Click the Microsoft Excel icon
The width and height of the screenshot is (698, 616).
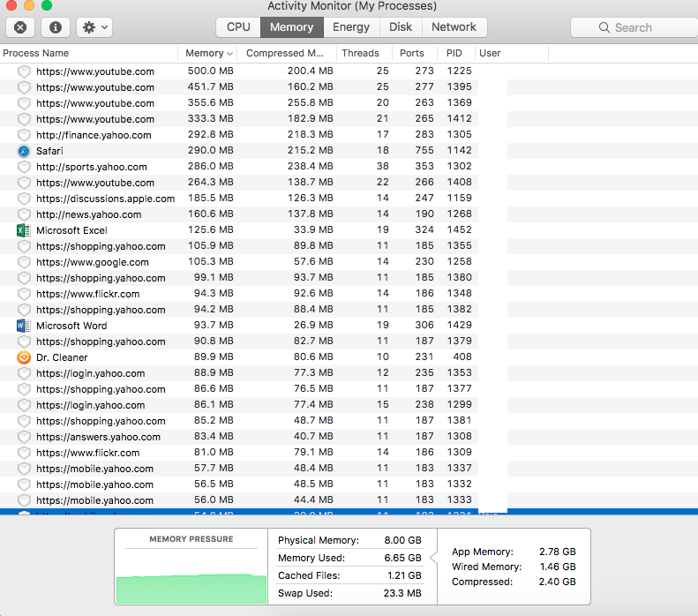[x=24, y=230]
